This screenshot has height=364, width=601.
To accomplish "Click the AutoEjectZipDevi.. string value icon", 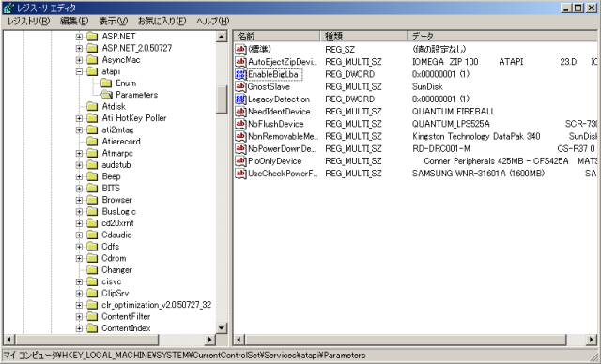I will click(240, 62).
